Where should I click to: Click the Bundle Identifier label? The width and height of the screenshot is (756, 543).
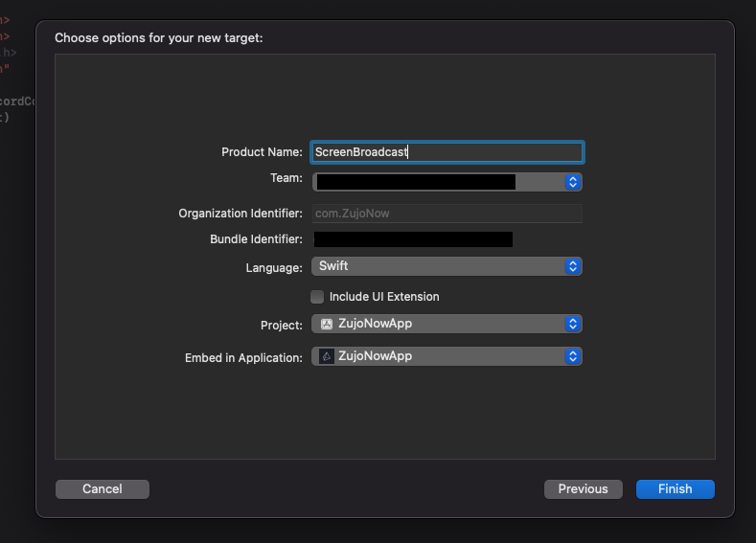(256, 239)
